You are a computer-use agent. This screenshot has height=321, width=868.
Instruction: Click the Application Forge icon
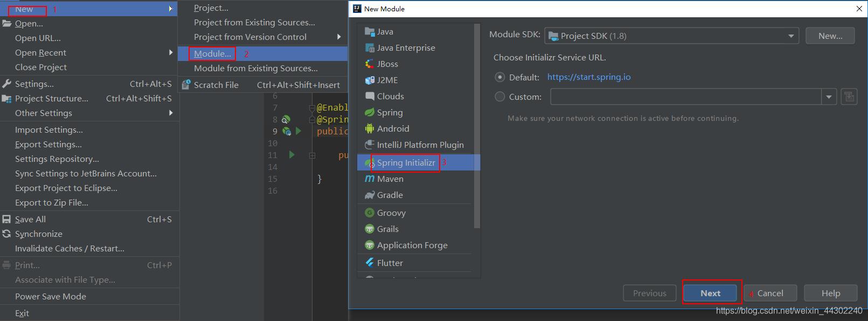click(x=370, y=245)
